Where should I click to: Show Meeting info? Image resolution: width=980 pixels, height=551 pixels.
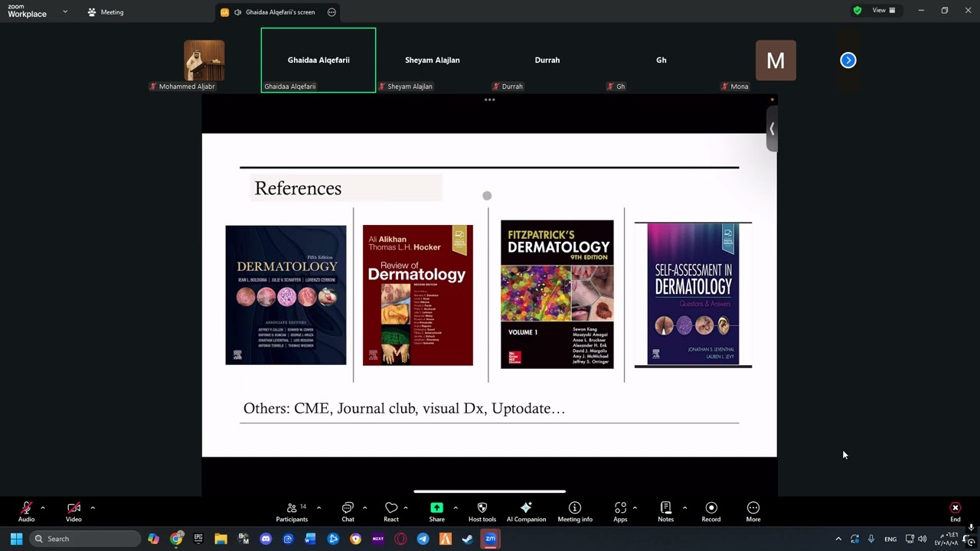[x=575, y=511]
